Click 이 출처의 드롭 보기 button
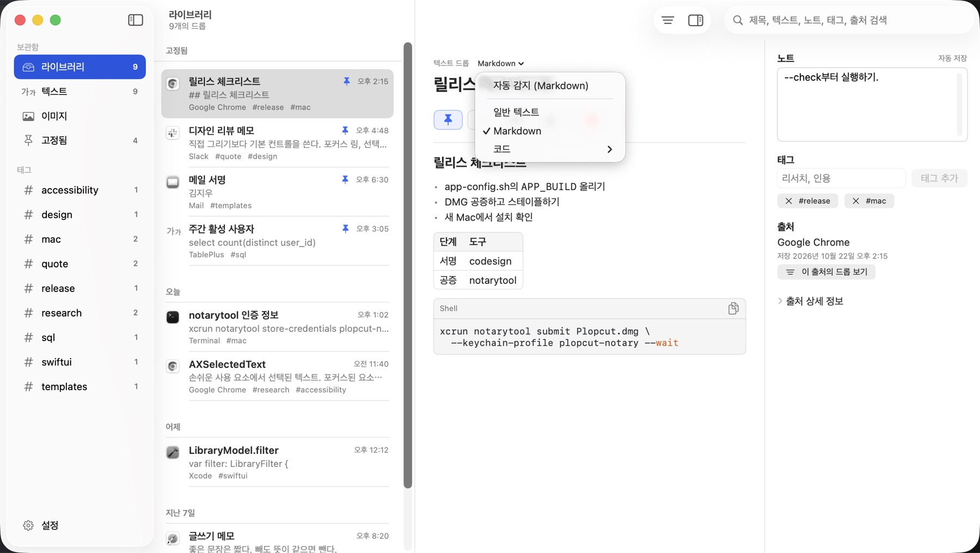This screenshot has height=553, width=980. [826, 272]
